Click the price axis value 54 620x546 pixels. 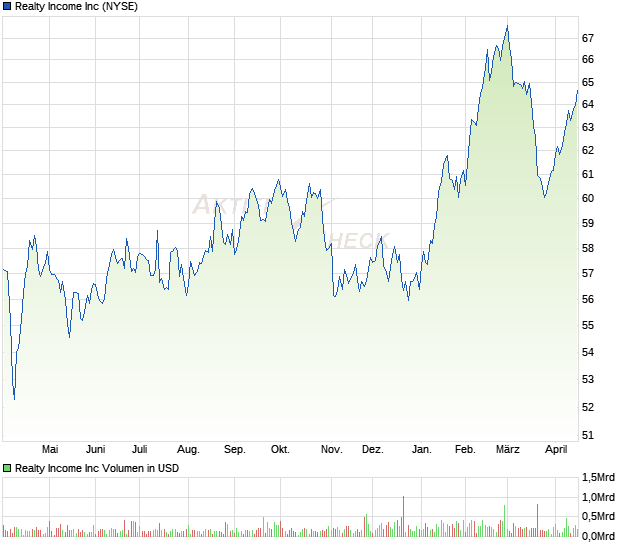(588, 352)
